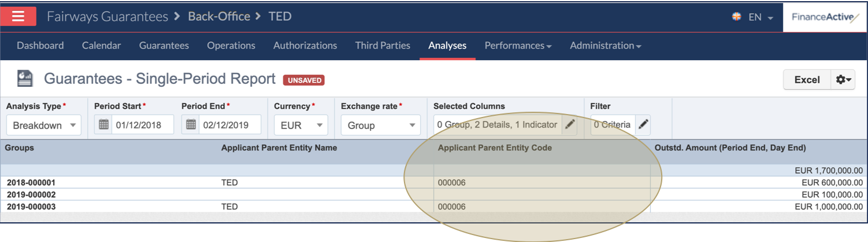
Task: Open the Currency EUR dropdown
Action: click(x=301, y=125)
